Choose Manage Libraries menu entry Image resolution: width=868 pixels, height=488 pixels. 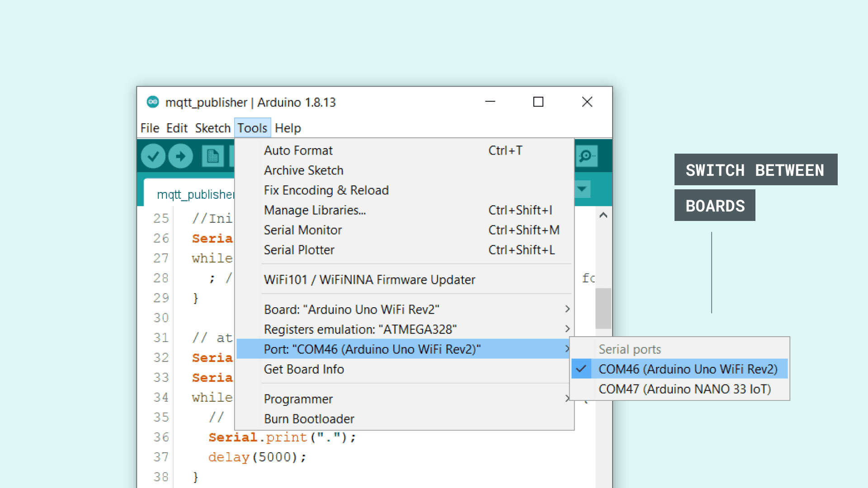pos(315,210)
